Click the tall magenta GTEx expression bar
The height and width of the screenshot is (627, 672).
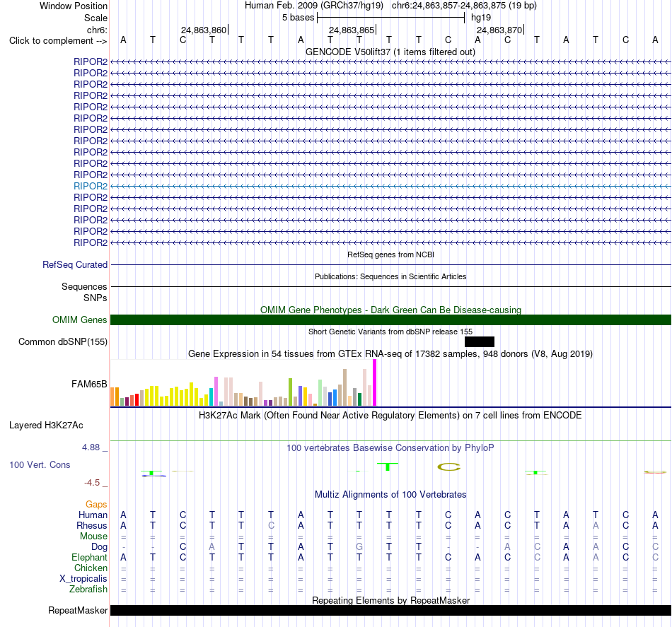[x=375, y=382]
